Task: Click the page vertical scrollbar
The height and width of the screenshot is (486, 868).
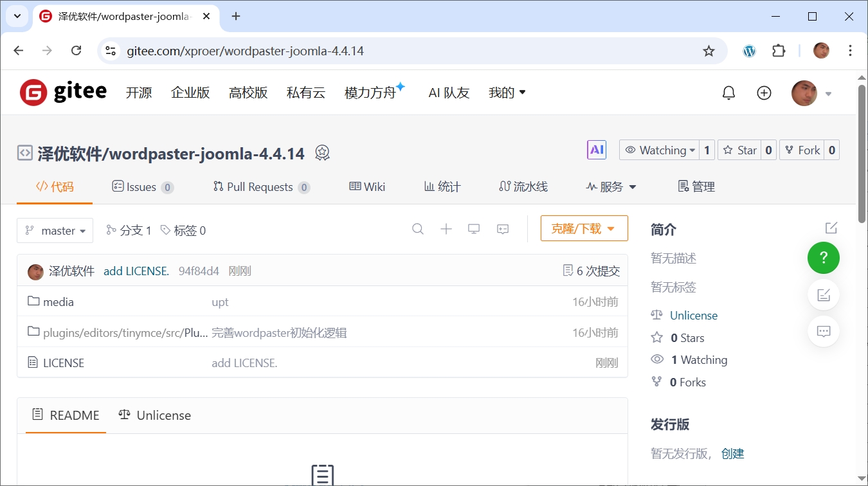Action: tap(862, 154)
